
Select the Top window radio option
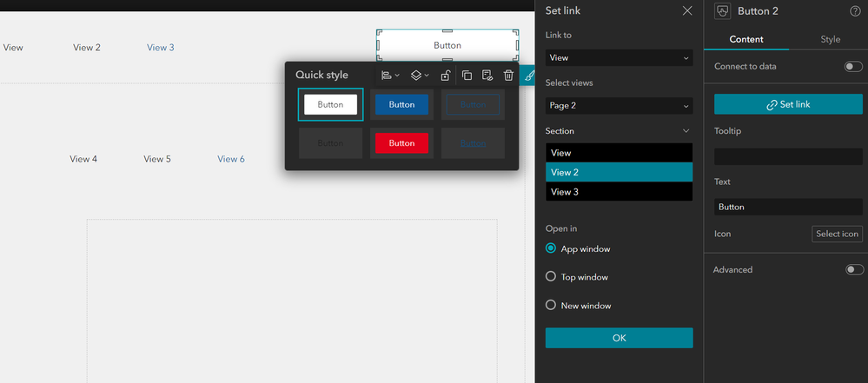point(551,276)
